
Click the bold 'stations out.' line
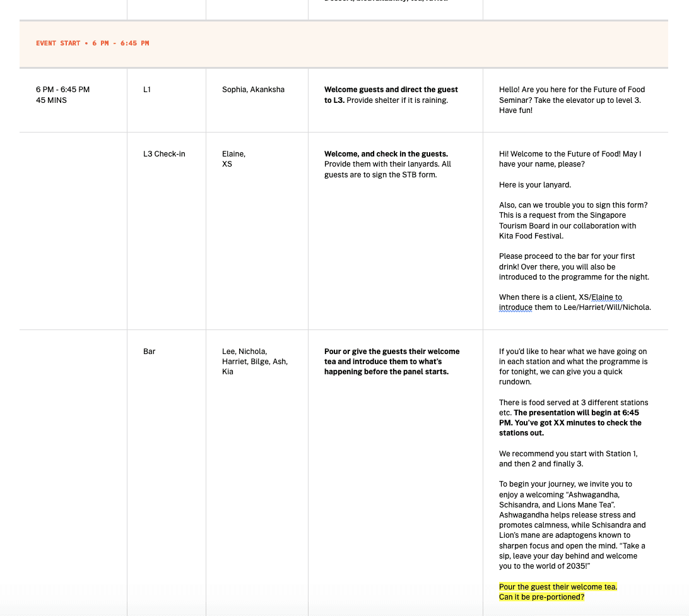[x=521, y=432]
